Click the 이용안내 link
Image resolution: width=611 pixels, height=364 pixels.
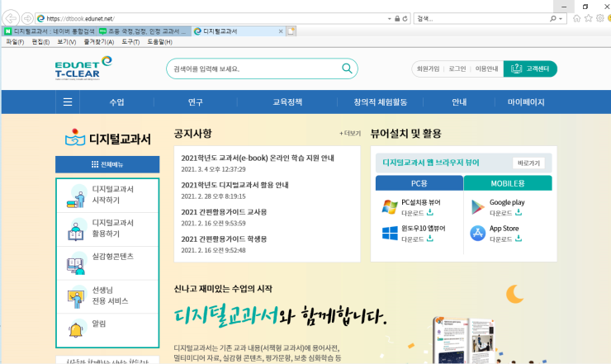tap(486, 69)
